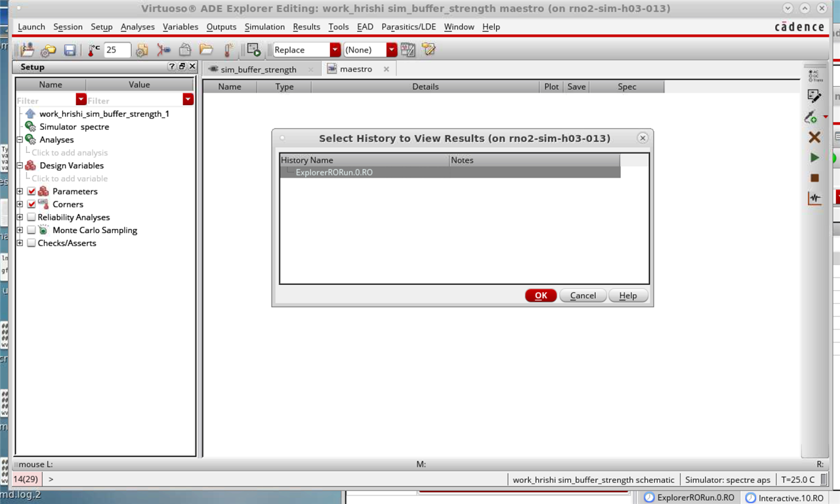The height and width of the screenshot is (504, 840).
Task: Open the Analyses menu
Action: coord(138,27)
